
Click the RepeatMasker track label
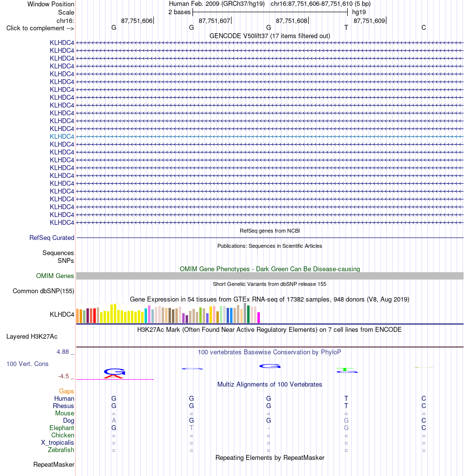click(x=54, y=464)
